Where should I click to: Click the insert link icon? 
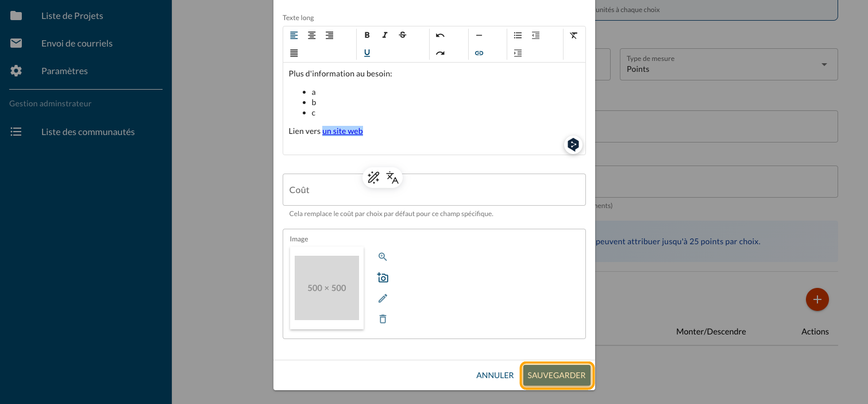point(479,53)
